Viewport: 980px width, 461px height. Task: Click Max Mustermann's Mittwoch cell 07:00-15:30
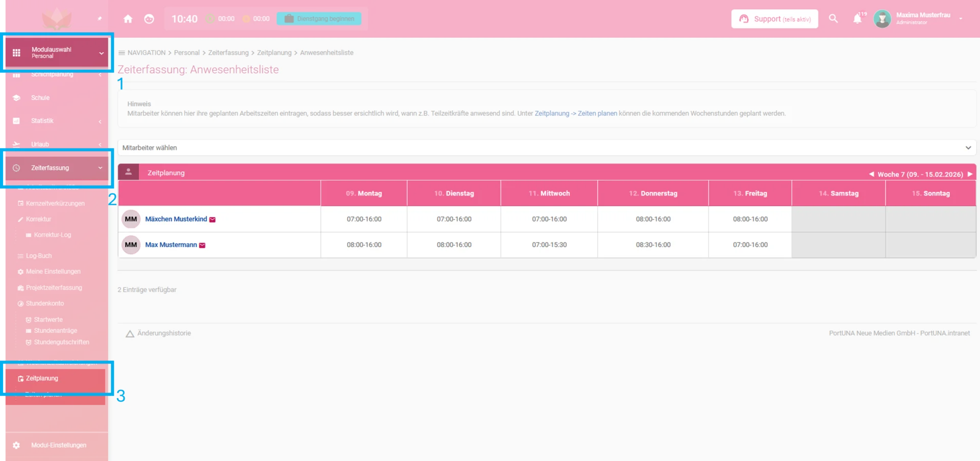pos(549,245)
